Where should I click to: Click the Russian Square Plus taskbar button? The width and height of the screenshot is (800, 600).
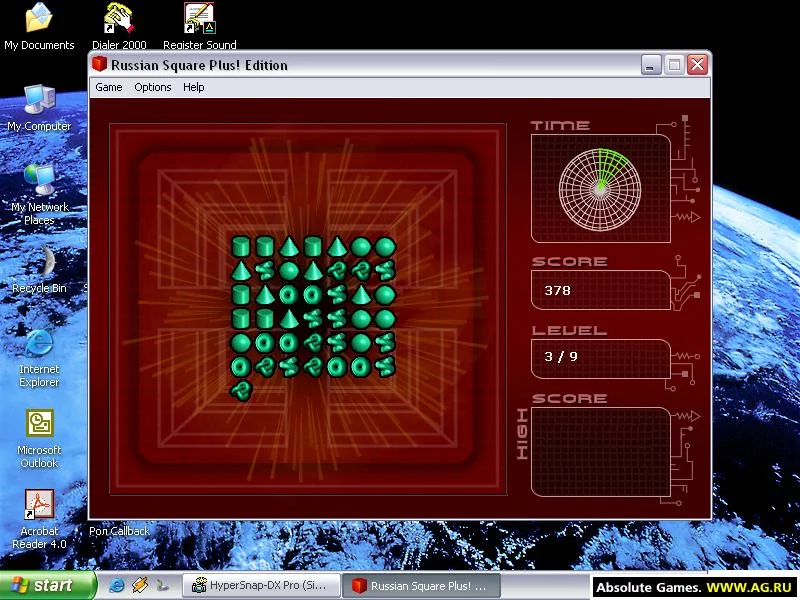(421, 586)
